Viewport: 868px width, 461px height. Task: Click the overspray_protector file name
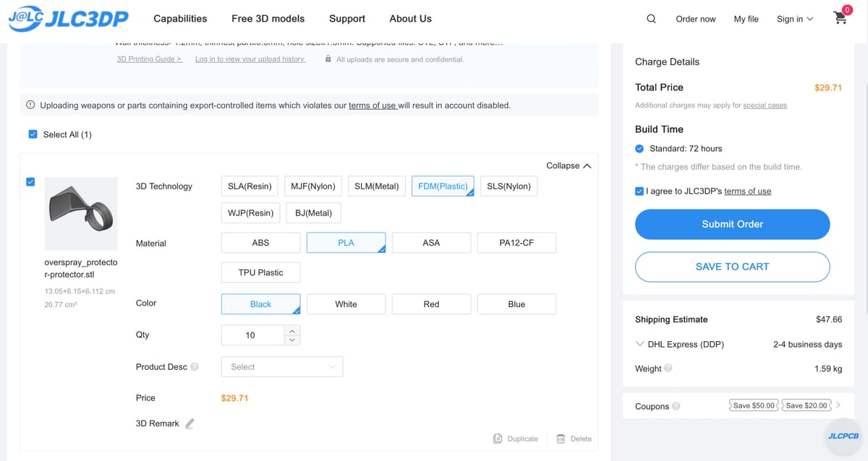click(80, 268)
